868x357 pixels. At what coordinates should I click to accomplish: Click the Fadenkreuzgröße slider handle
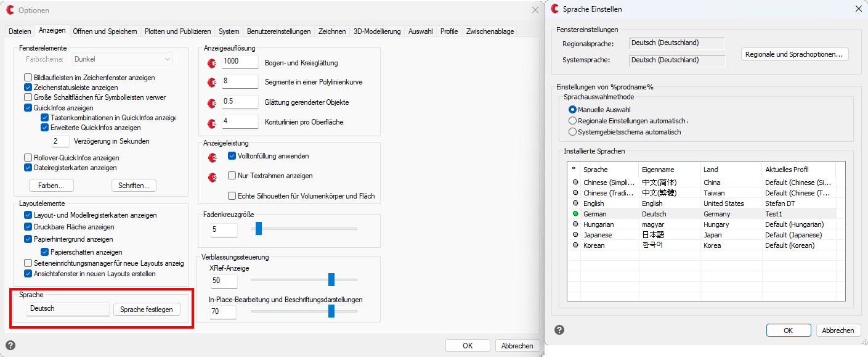point(259,229)
